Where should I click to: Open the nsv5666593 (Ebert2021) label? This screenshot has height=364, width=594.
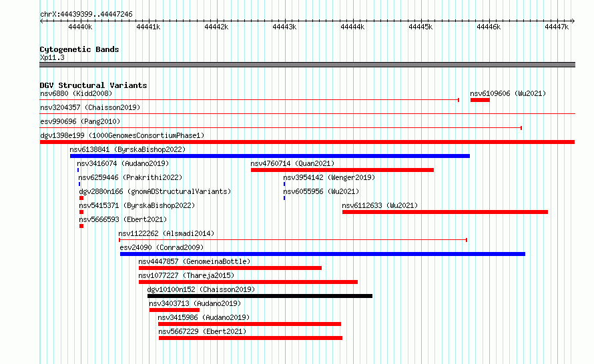pos(123,219)
